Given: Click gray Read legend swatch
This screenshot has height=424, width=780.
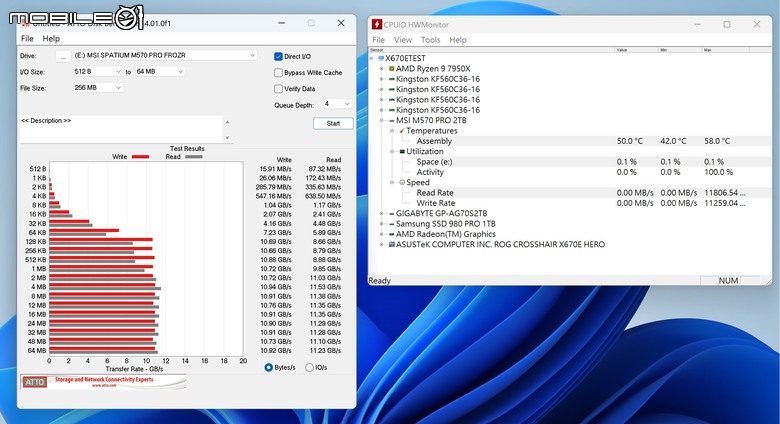Looking at the screenshot, I should [x=194, y=157].
